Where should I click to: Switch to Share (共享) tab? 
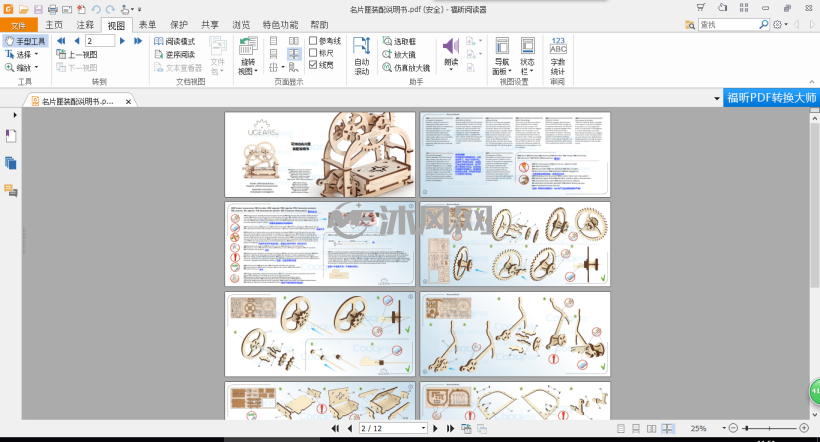210,25
